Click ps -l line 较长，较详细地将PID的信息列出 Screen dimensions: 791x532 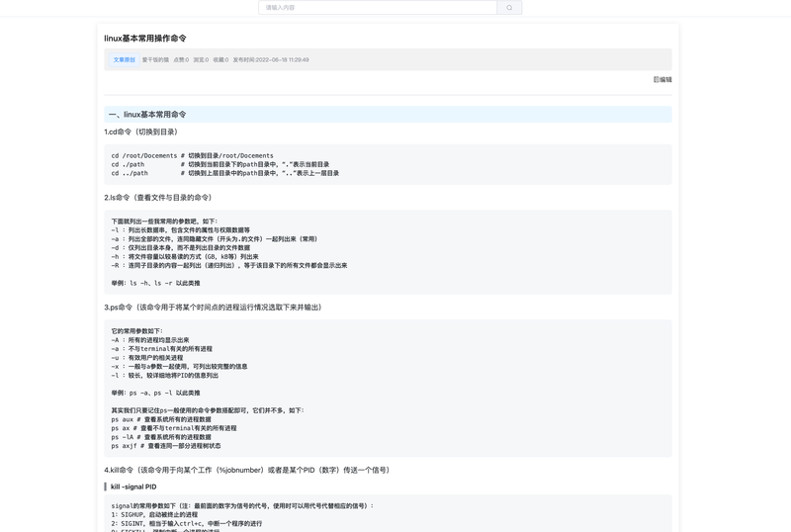tap(165, 376)
